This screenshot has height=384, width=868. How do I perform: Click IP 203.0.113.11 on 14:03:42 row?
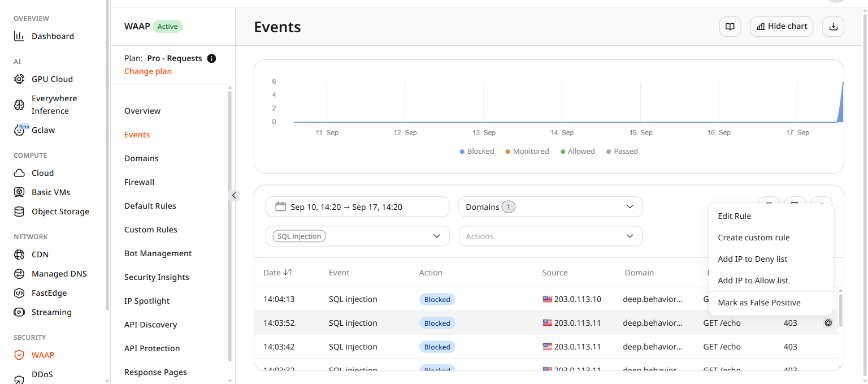point(578,347)
